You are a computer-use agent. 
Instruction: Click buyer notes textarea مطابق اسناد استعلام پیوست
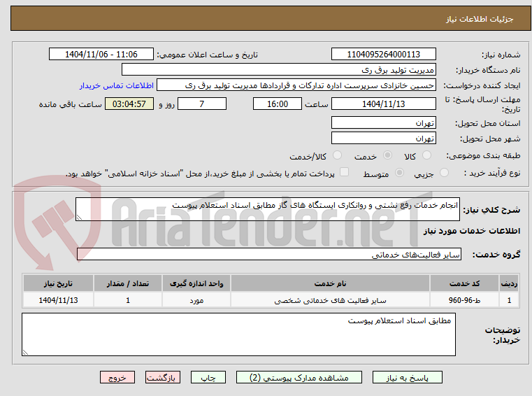[x=238, y=334]
